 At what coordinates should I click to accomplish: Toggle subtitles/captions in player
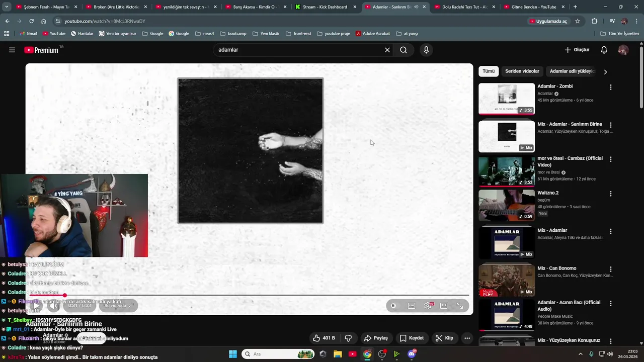tap(412, 305)
